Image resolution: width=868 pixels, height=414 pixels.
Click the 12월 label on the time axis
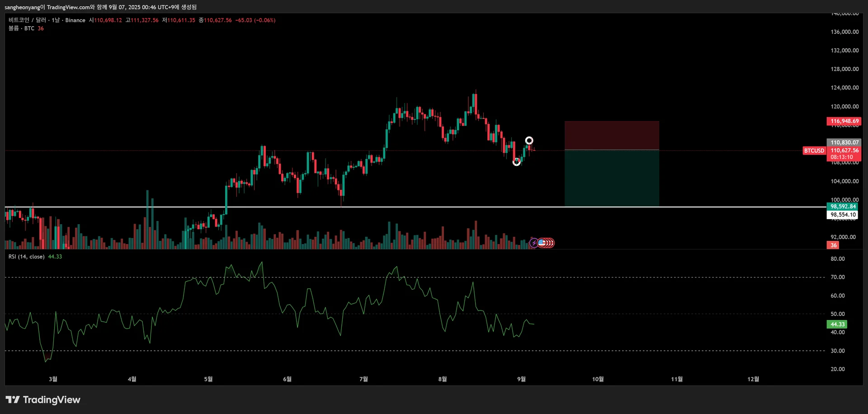click(753, 379)
